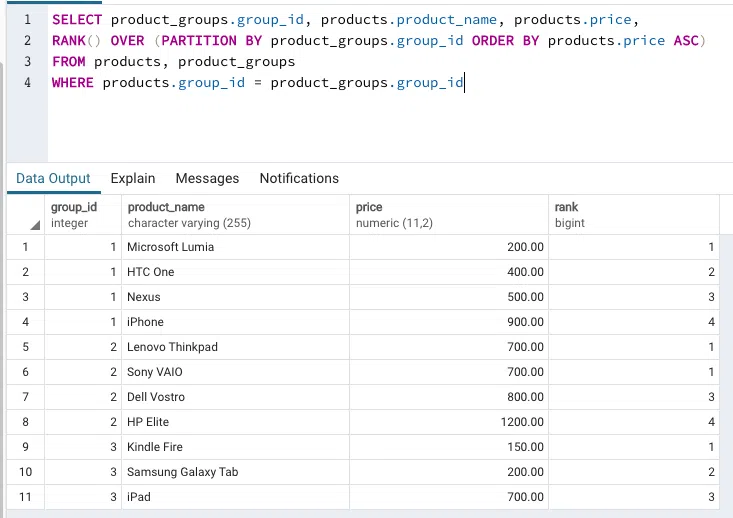Click the 900.00 price cell
The image size is (733, 518).
449,322
